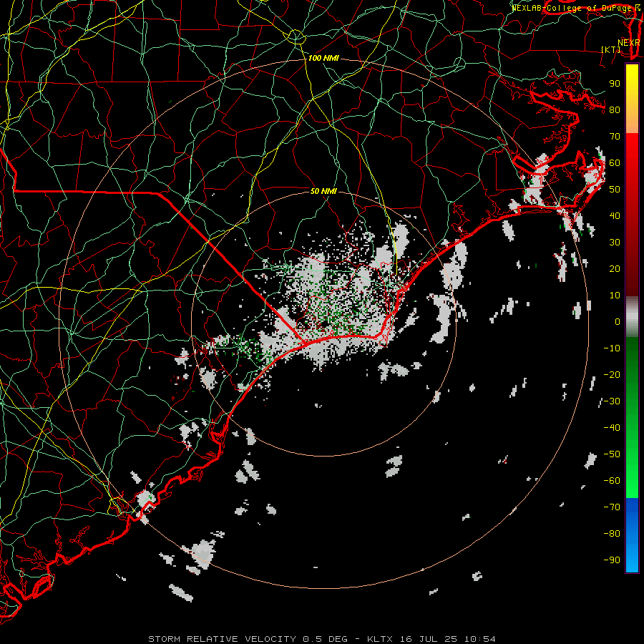The image size is (644, 644).
Task: Select the positive 10 knot scale label
Action: click(x=615, y=296)
